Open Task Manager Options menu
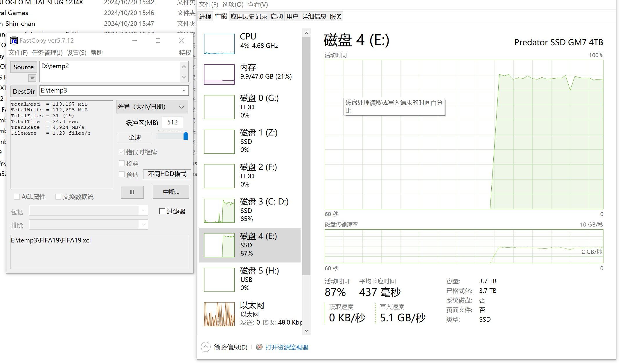Screen dimensions: 620x364 pos(233,5)
